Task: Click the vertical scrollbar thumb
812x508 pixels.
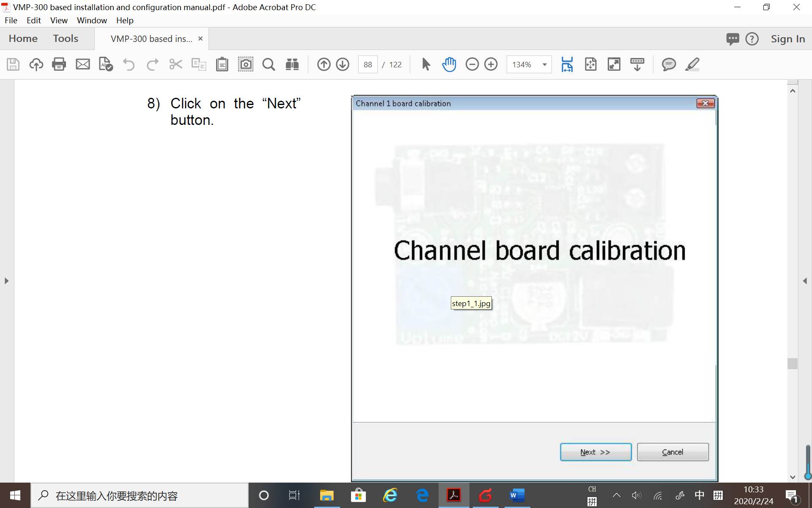Action: pyautogui.click(x=793, y=363)
